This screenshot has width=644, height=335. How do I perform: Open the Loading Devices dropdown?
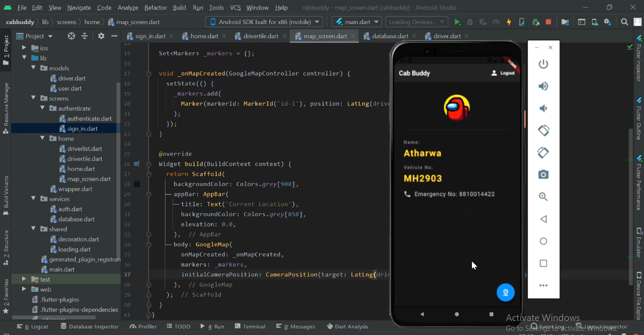(x=417, y=22)
